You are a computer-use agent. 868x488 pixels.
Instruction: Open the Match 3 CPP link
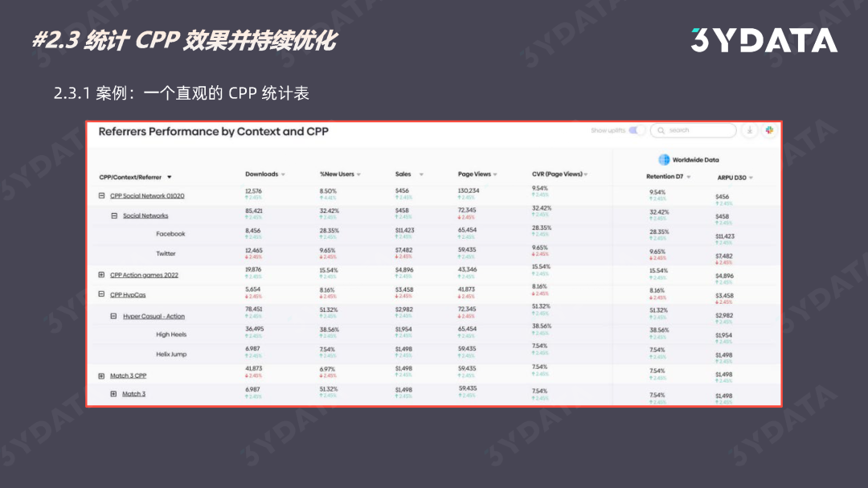tap(129, 375)
